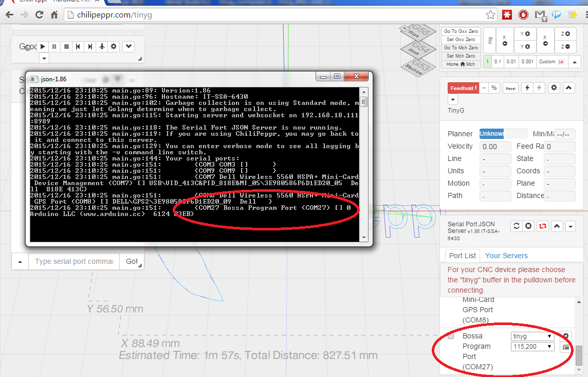Click G55 Work coordinate plane
Viewport: 588px width, 377px height.
pyautogui.click(x=418, y=32)
